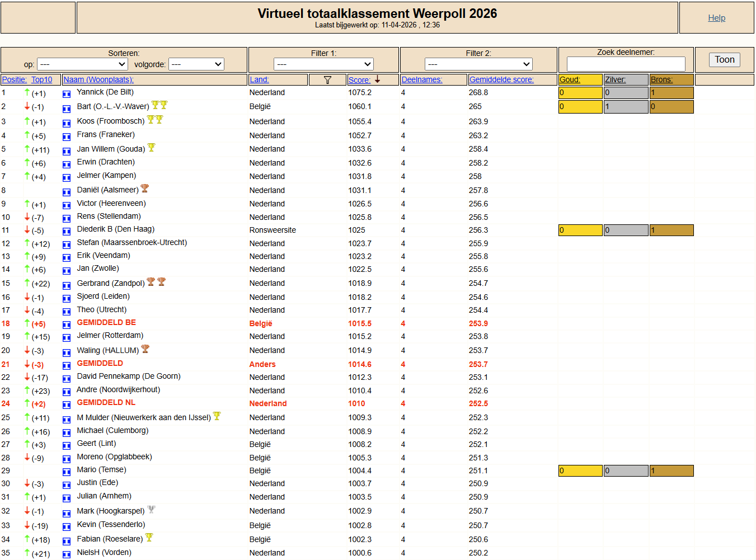Click the gold trophy beside Jan Willem (Gouda)
This screenshot has width=756, height=560.
coord(151,148)
